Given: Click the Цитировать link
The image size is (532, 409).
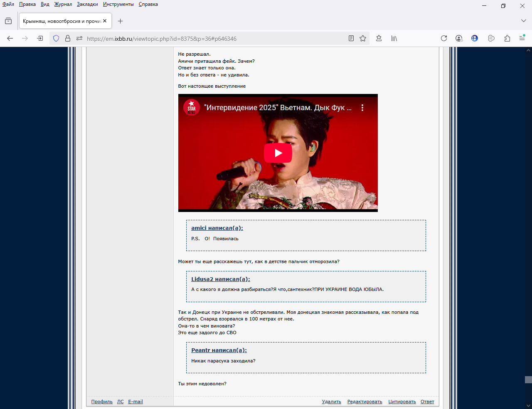Looking at the screenshot, I should pyautogui.click(x=402, y=402).
